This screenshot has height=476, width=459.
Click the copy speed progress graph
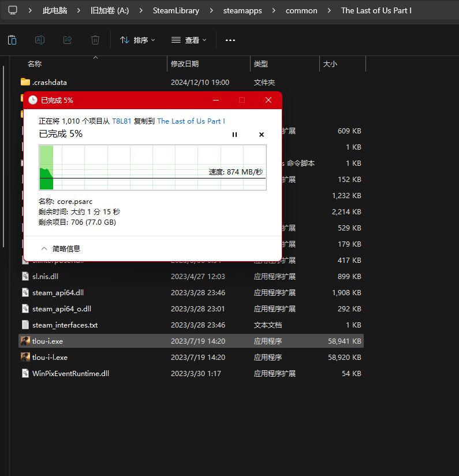coord(152,167)
